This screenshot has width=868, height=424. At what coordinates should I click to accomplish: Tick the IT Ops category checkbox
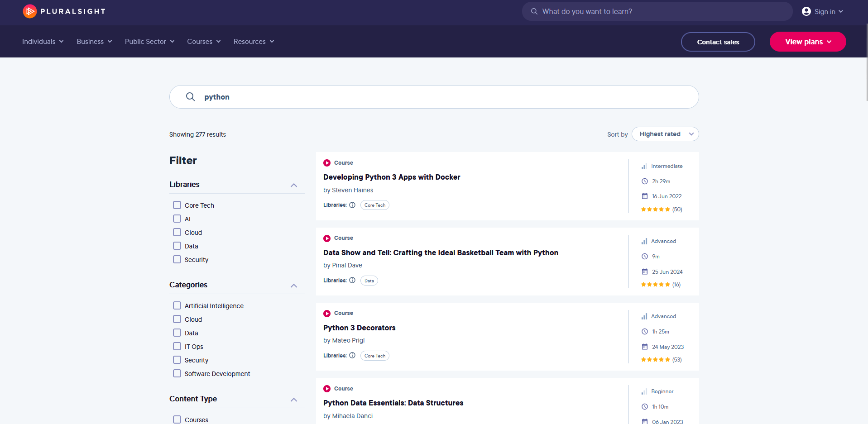click(177, 346)
